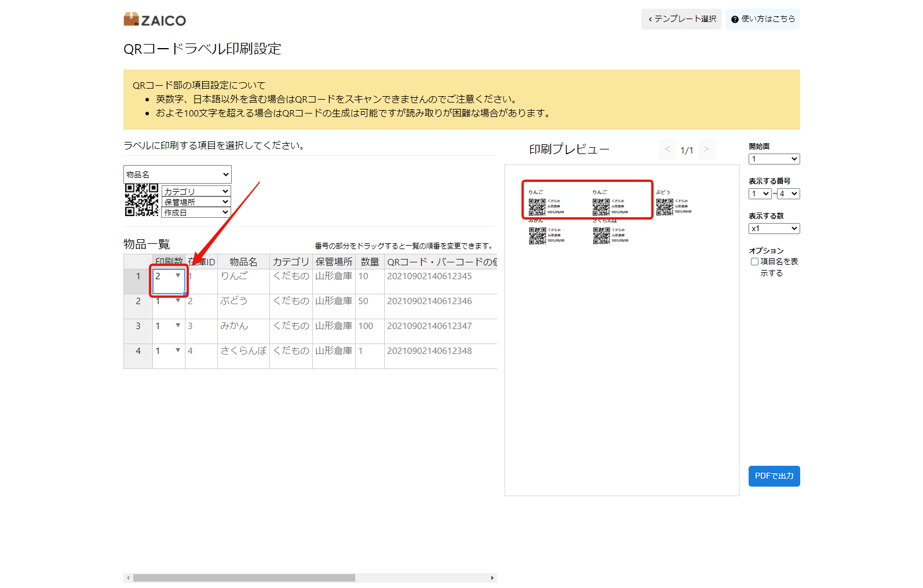Screen dimensions: 923x588
Task: Click the 保管場所 column header
Action: tap(334, 262)
